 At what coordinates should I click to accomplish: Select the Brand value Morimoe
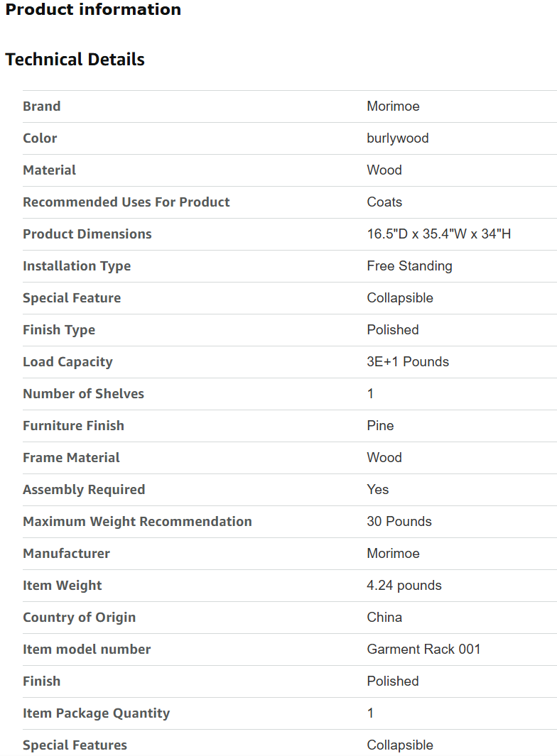click(393, 106)
